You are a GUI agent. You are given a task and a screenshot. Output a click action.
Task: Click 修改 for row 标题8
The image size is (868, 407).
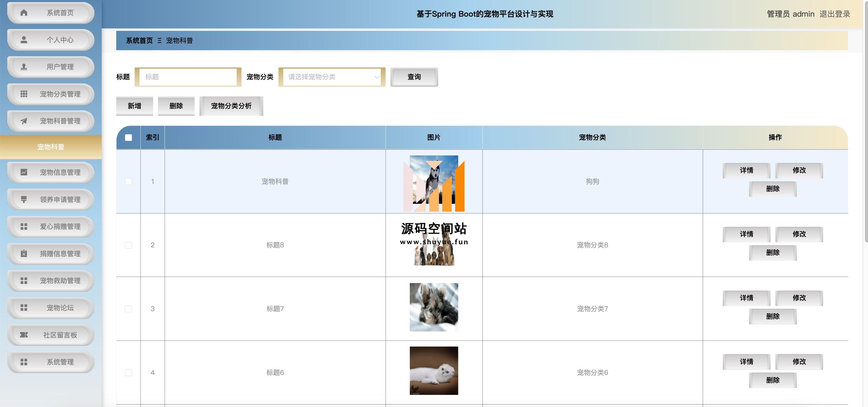(799, 234)
